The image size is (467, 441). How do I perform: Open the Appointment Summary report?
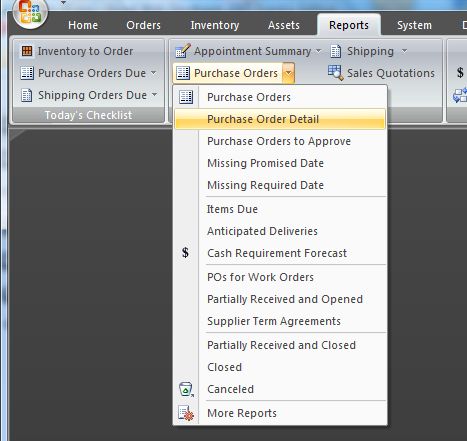252,51
